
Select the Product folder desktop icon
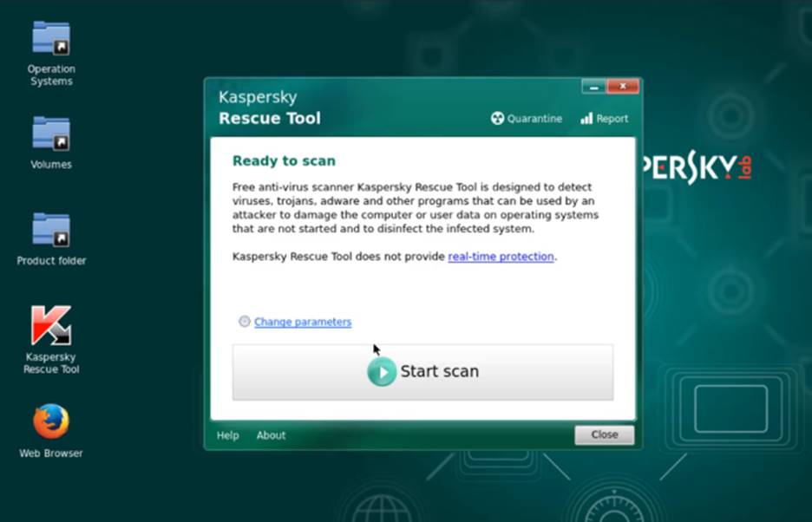click(x=50, y=230)
